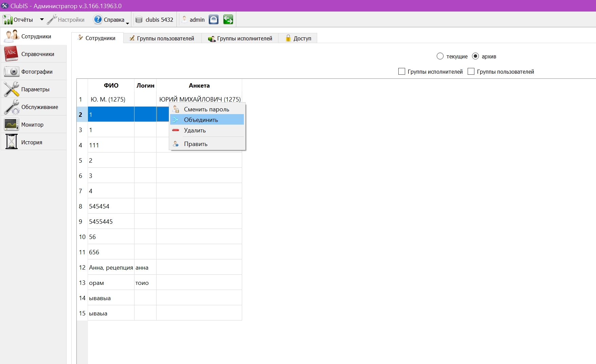The height and width of the screenshot is (364, 596).
Task: Open История hourglass icon
Action: click(11, 142)
